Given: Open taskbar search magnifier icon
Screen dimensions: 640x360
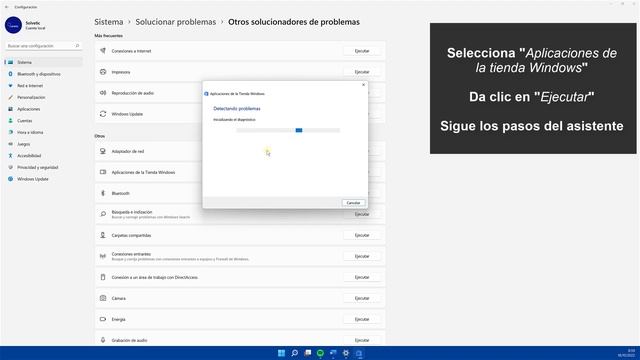Looking at the screenshot, I should click(x=294, y=353).
